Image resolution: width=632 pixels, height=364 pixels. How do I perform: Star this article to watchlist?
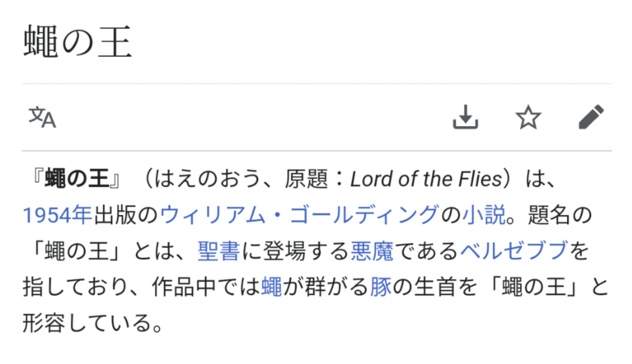coord(528,117)
